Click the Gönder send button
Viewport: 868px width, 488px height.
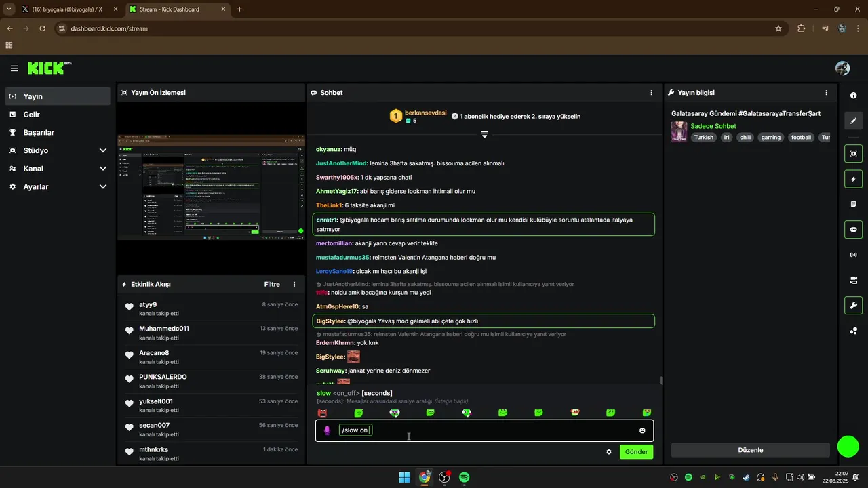pos(636,452)
